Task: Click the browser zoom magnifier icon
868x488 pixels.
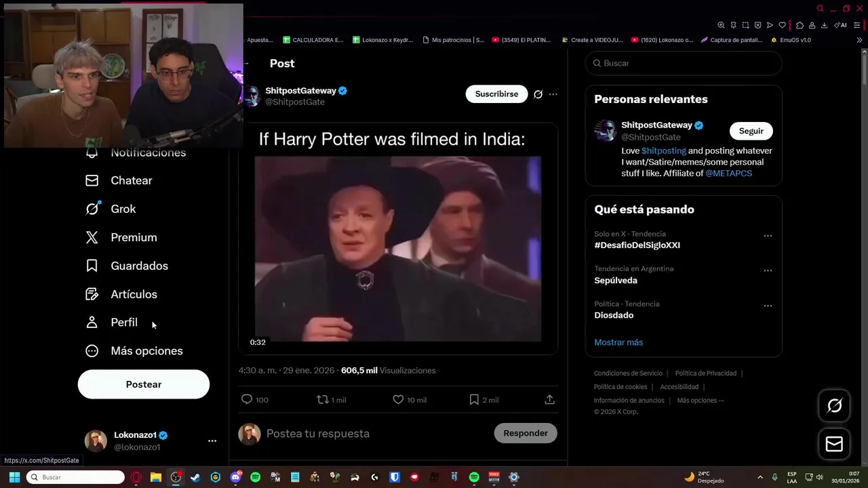Action: (721, 25)
